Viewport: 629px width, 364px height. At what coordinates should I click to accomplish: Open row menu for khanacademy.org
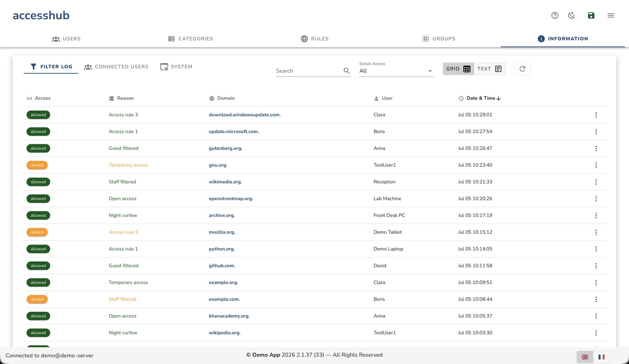(596, 316)
